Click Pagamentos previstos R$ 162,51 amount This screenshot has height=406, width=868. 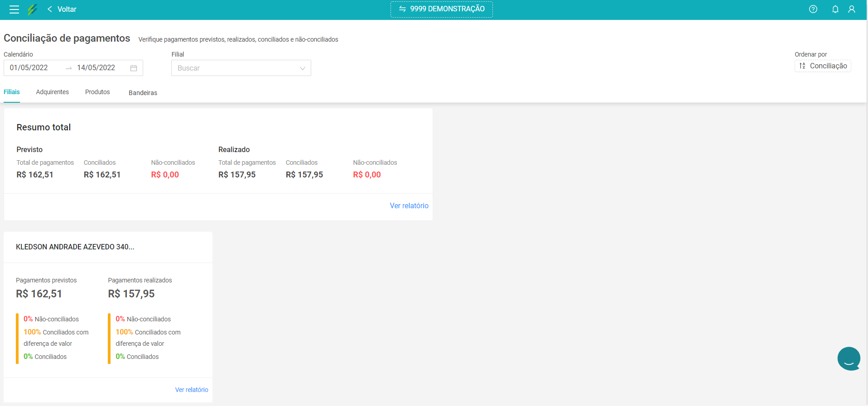39,294
